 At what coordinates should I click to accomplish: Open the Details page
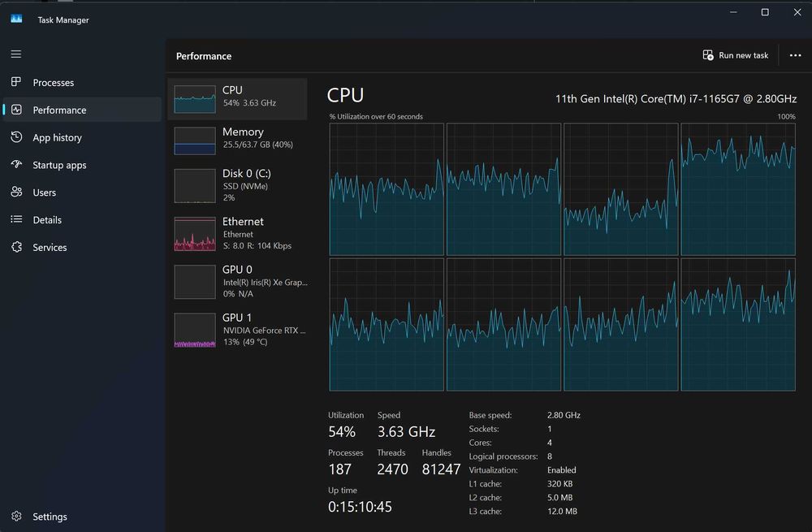coord(82,219)
